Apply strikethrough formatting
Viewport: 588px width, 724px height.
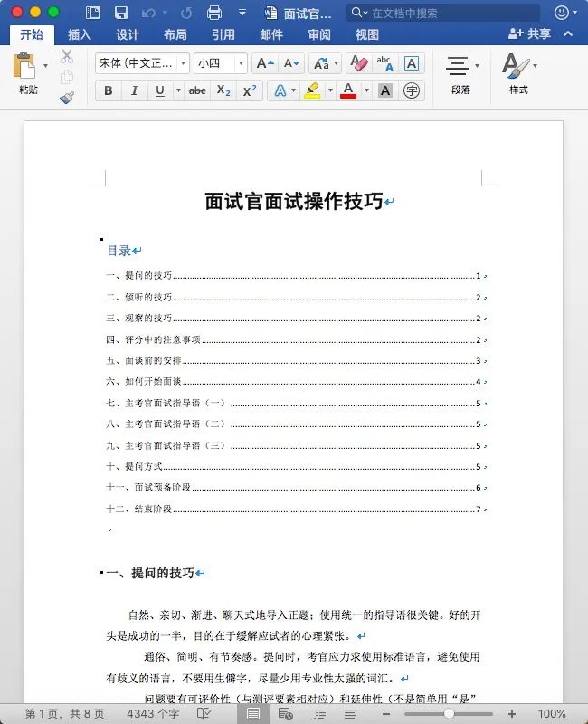[x=197, y=90]
